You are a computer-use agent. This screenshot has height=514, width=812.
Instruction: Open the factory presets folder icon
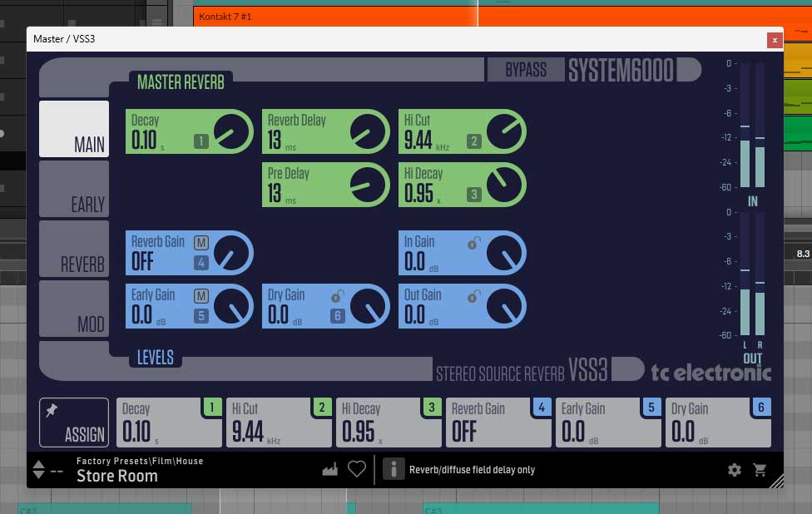point(329,469)
